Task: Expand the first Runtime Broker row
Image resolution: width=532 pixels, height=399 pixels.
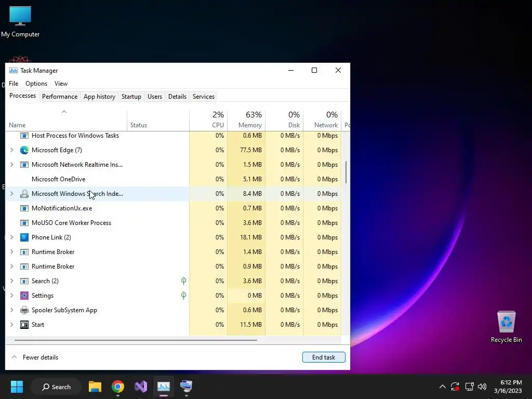Action: tap(12, 252)
